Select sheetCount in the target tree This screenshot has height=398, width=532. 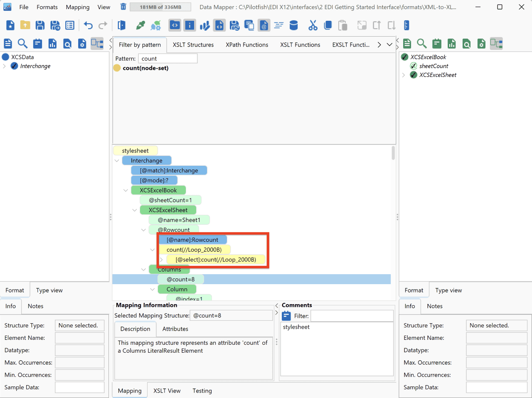pos(433,66)
